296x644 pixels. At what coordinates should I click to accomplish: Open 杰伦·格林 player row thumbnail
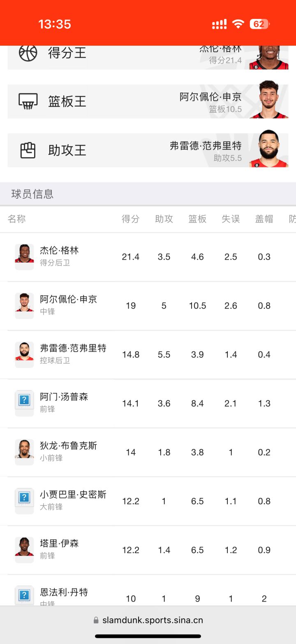24,254
